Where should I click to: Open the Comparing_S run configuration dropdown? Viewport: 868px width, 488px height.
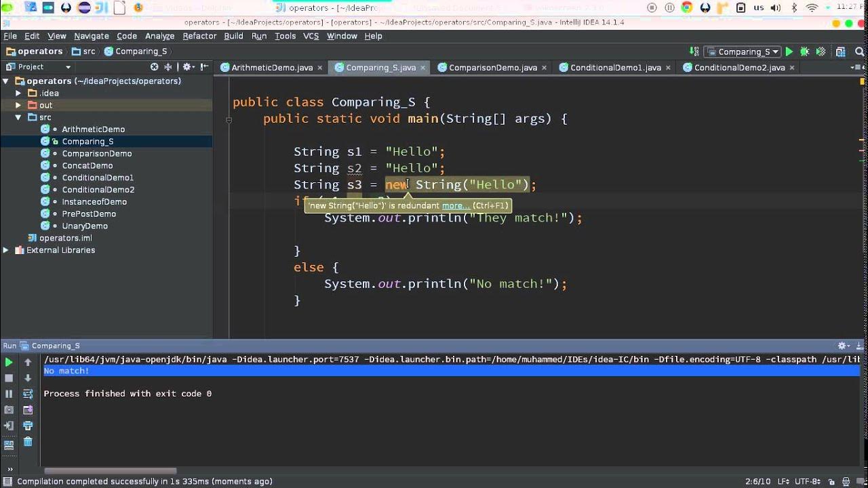click(741, 52)
